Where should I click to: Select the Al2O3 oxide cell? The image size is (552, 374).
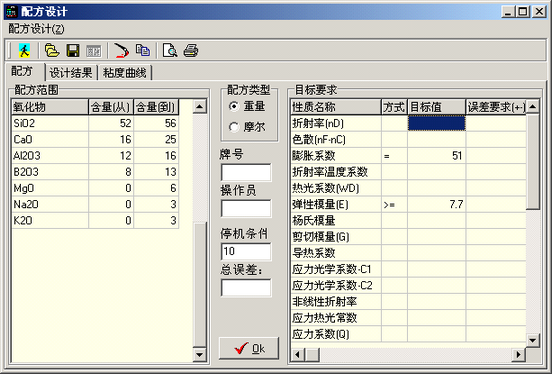click(x=50, y=156)
